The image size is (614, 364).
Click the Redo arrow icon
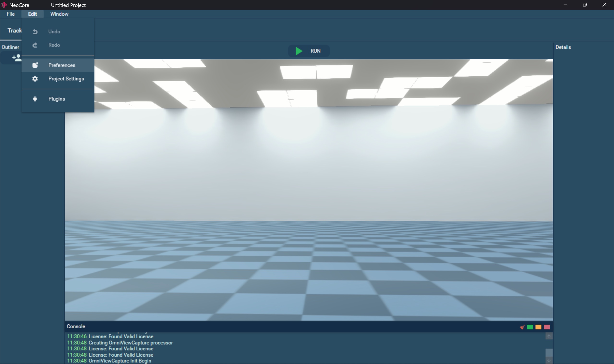pyautogui.click(x=35, y=45)
